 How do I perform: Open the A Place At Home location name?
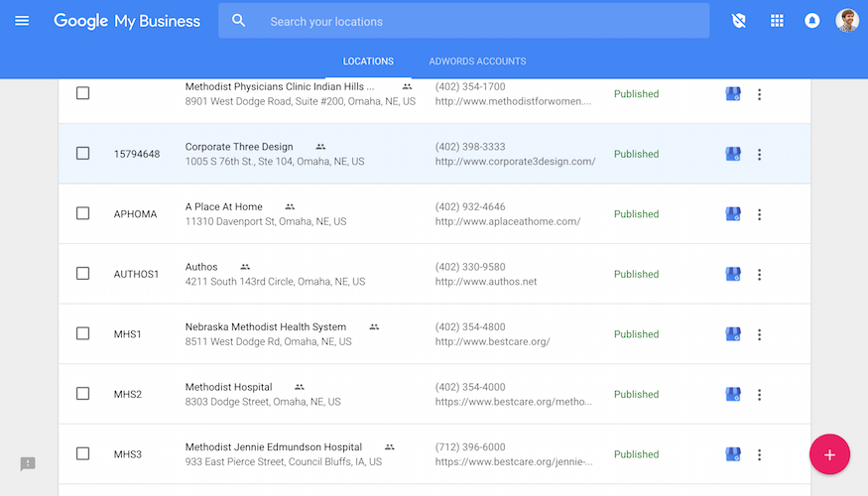(x=223, y=207)
